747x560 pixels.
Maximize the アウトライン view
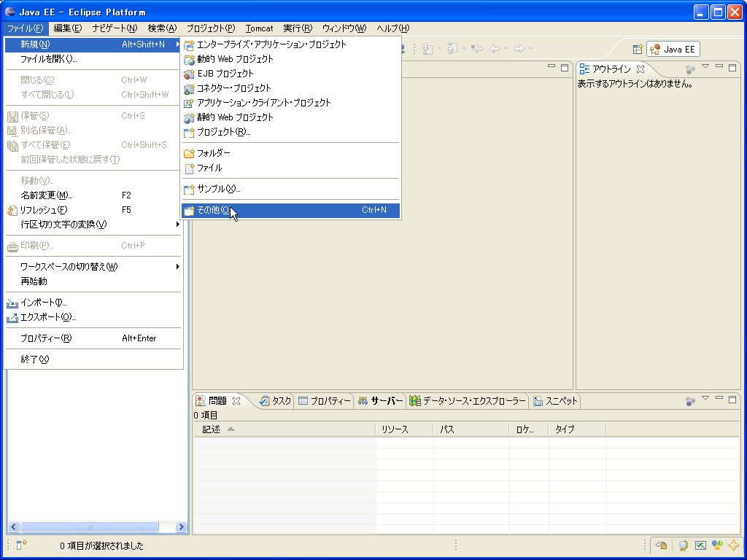(732, 68)
